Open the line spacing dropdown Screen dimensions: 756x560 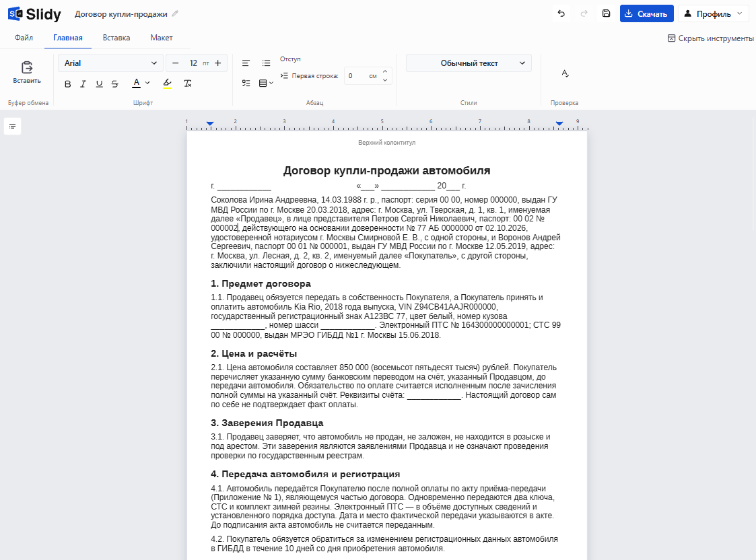click(x=266, y=83)
